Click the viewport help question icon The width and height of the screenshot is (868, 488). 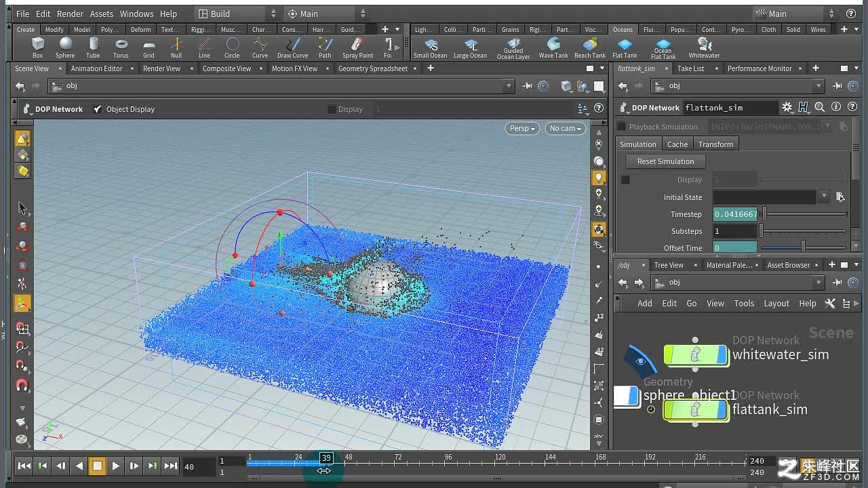[599, 108]
